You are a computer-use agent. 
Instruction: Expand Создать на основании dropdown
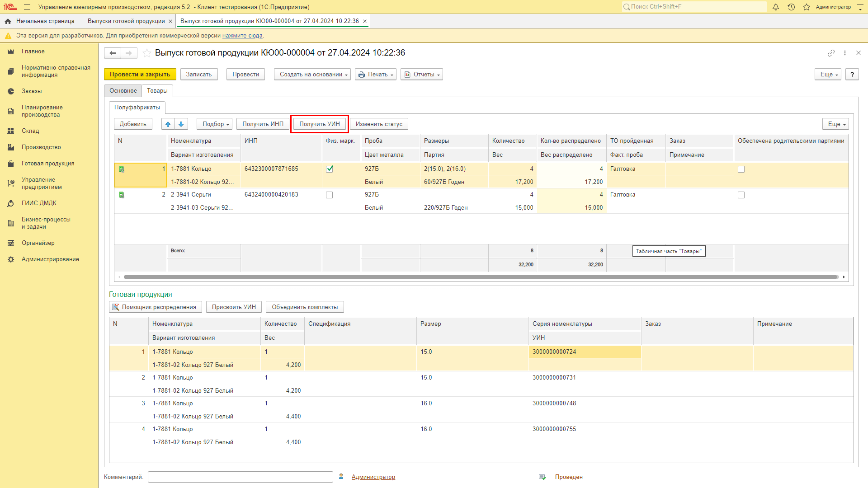coord(312,75)
